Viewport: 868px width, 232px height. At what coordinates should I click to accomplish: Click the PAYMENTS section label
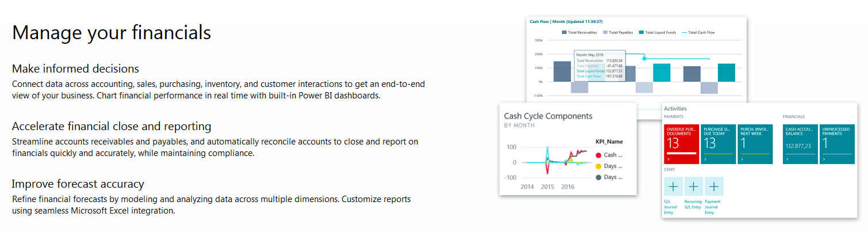[x=674, y=117]
